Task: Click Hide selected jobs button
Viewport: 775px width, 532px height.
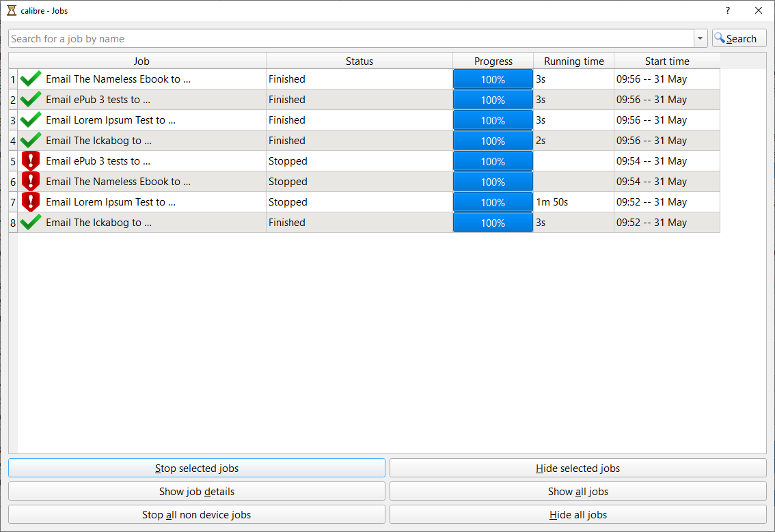Action: [577, 468]
